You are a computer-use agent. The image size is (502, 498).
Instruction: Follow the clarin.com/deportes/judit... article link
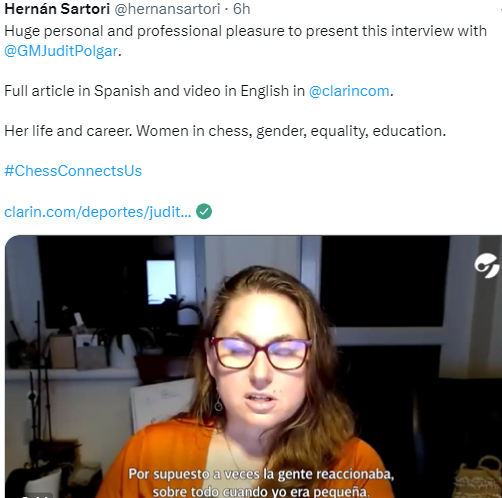(98, 212)
